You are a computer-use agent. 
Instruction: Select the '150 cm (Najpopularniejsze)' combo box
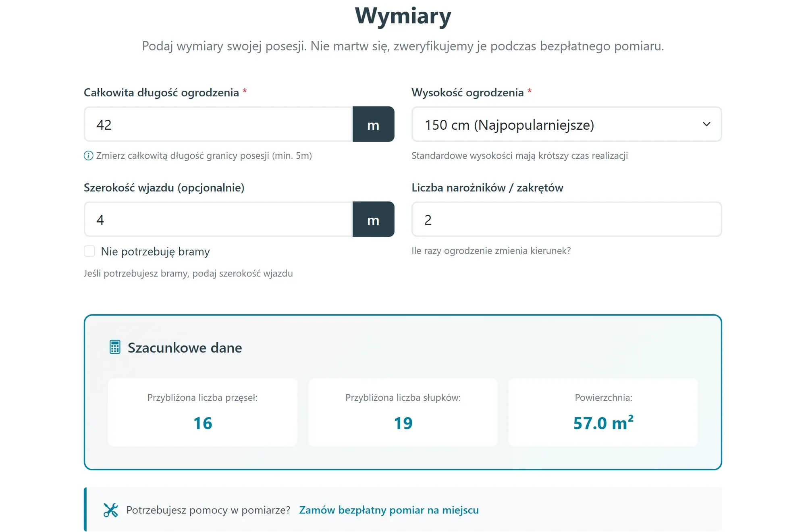click(x=567, y=124)
